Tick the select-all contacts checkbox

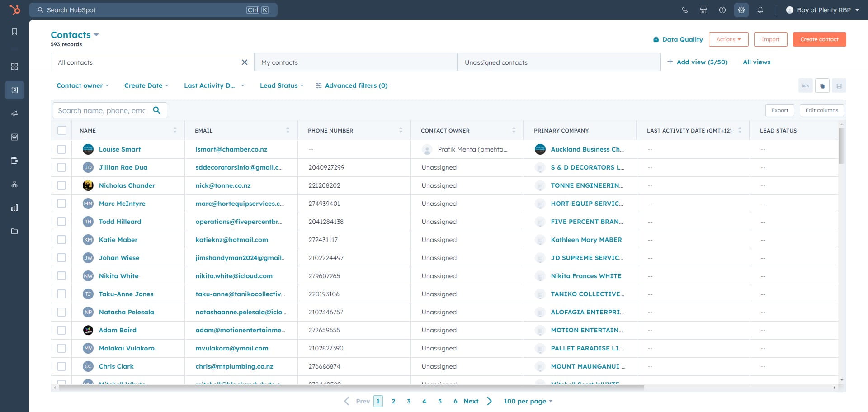[62, 130]
